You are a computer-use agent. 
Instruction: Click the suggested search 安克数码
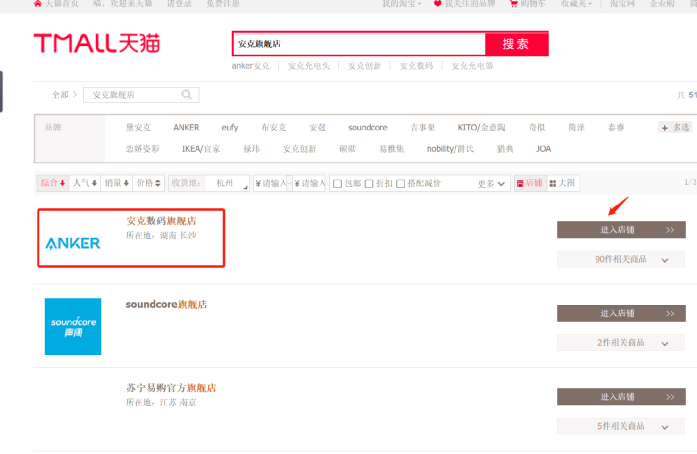[416, 66]
